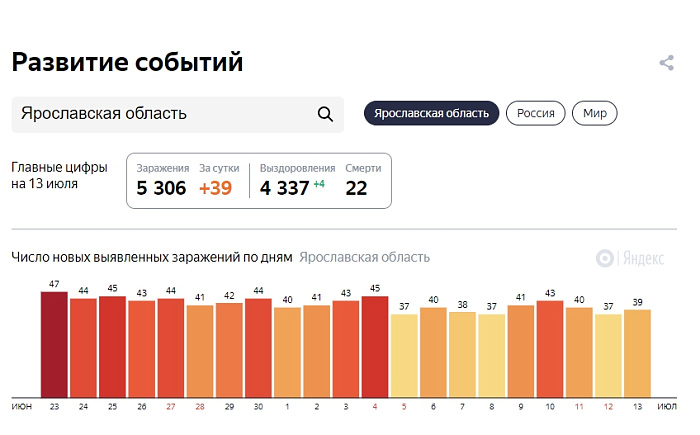Click the July 10 bar showing 43
The height and width of the screenshot is (435, 700).
pos(550,349)
